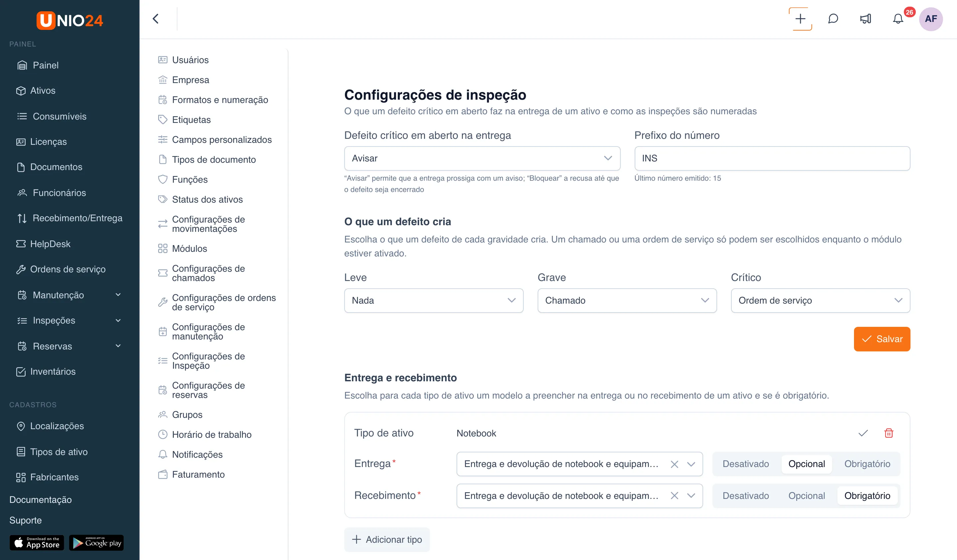The width and height of the screenshot is (957, 560).
Task: Click the Adicionar tipo button
Action: coord(387,539)
